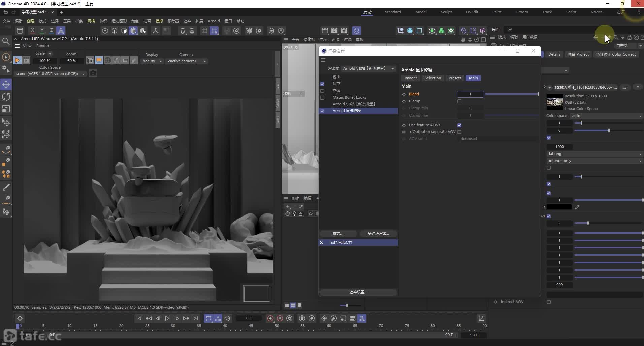Viewport: 644px width, 346px height.
Task: Click the ... browse button beside asset path
Action: (625, 87)
